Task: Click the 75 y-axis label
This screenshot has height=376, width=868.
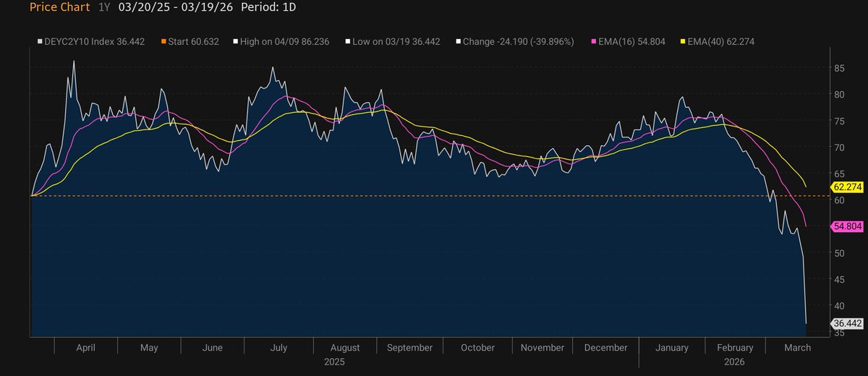Action: pos(840,121)
